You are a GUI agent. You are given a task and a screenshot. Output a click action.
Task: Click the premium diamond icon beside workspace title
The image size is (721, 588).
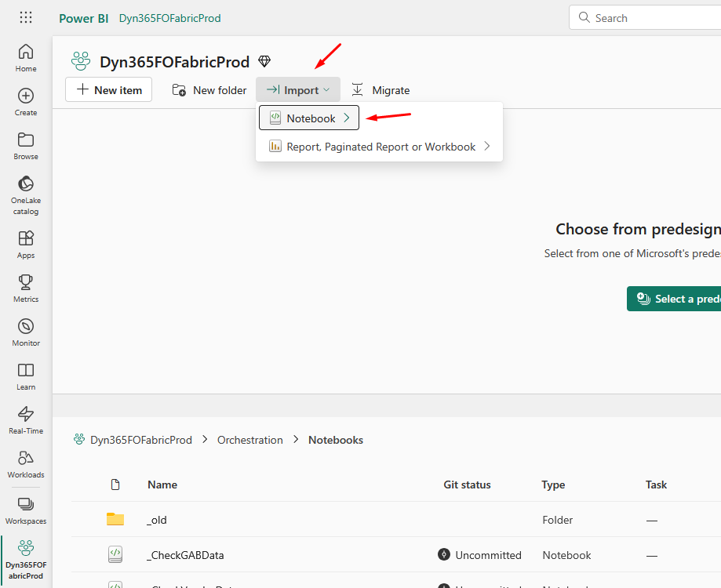pyautogui.click(x=264, y=61)
